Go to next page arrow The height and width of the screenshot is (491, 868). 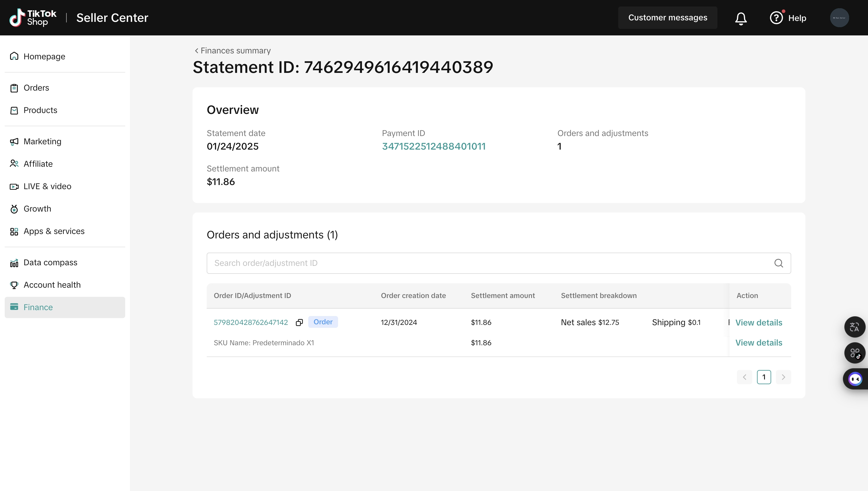click(783, 377)
